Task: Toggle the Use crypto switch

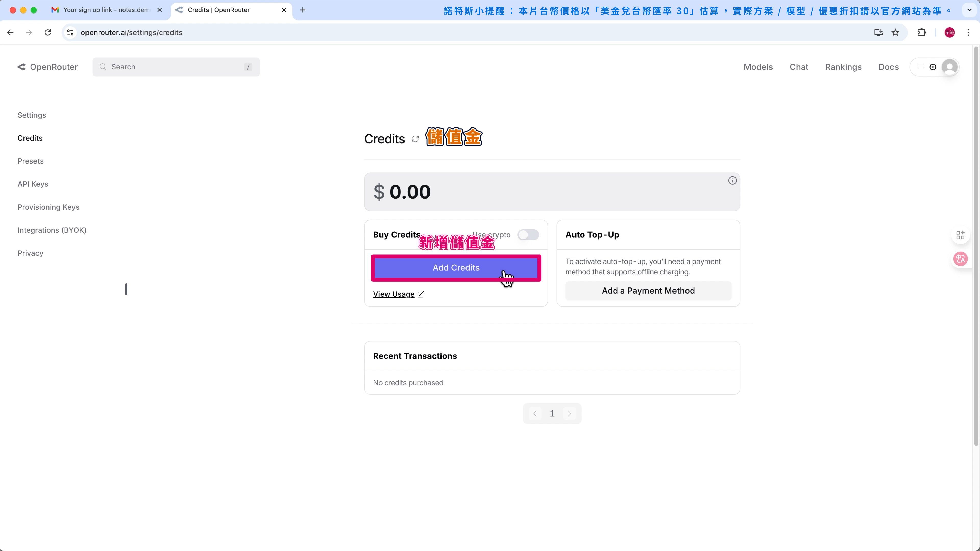Action: (528, 235)
